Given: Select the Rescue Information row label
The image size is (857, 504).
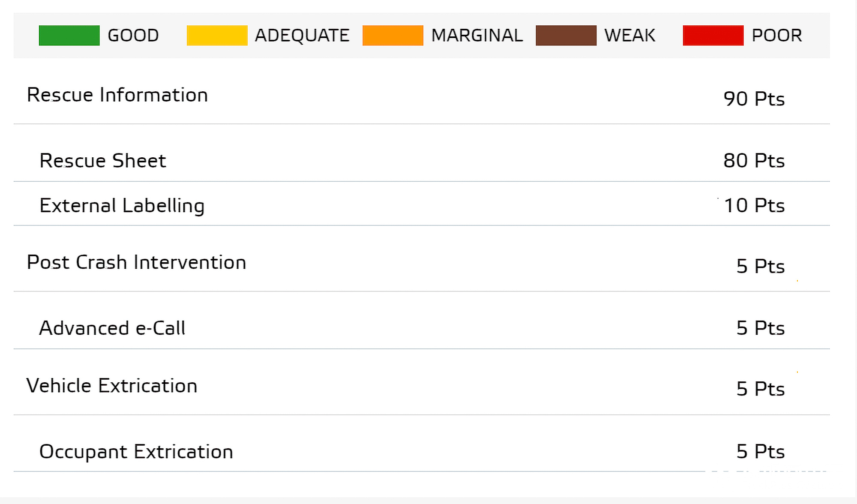Looking at the screenshot, I should 117,95.
